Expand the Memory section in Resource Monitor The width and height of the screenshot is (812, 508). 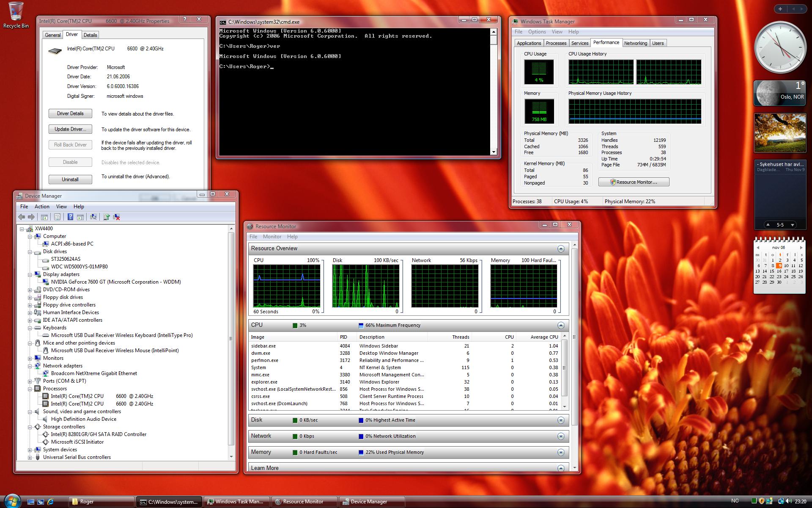pos(561,452)
